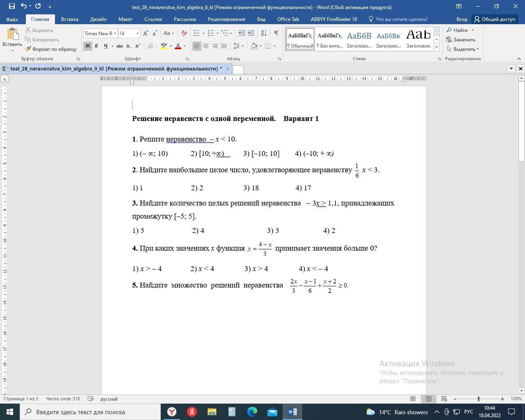Apply the Обычный style from gallery
The width and height of the screenshot is (525, 420).
[300, 39]
